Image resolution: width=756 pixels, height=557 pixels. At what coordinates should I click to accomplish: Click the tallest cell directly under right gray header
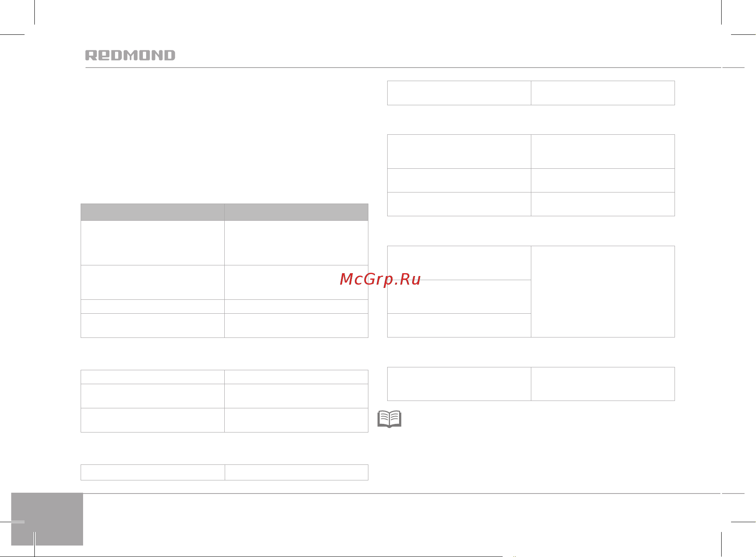click(x=296, y=243)
